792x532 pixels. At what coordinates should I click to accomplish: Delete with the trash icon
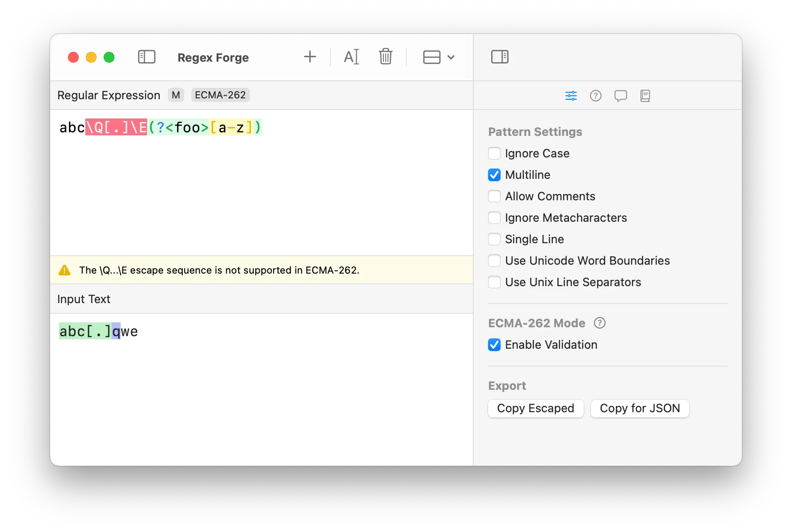[x=385, y=57]
